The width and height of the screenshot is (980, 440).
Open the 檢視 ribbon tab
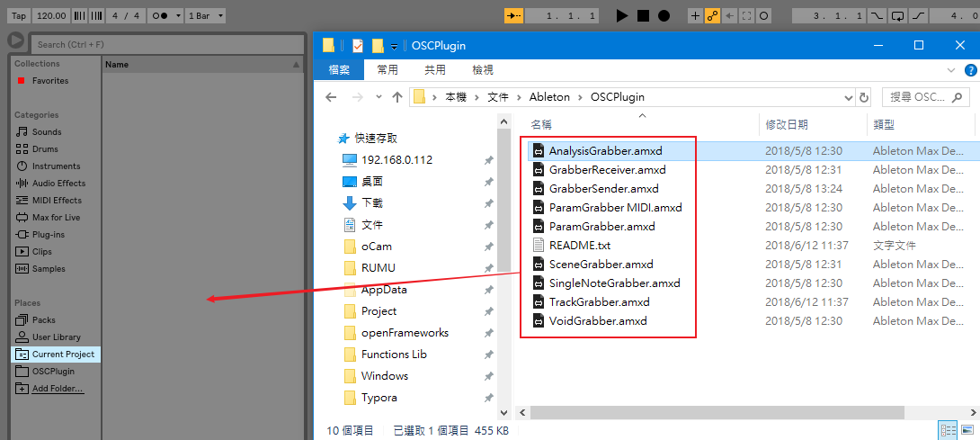click(483, 70)
